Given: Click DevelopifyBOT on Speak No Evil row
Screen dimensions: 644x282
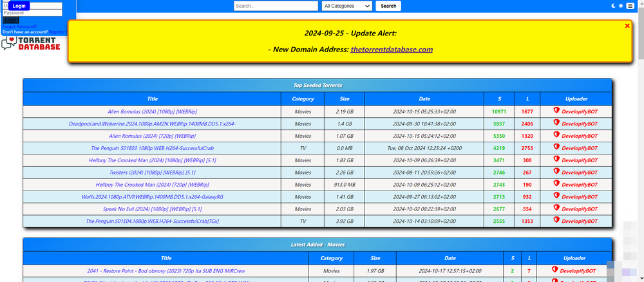Looking at the screenshot, I should coord(580,209).
